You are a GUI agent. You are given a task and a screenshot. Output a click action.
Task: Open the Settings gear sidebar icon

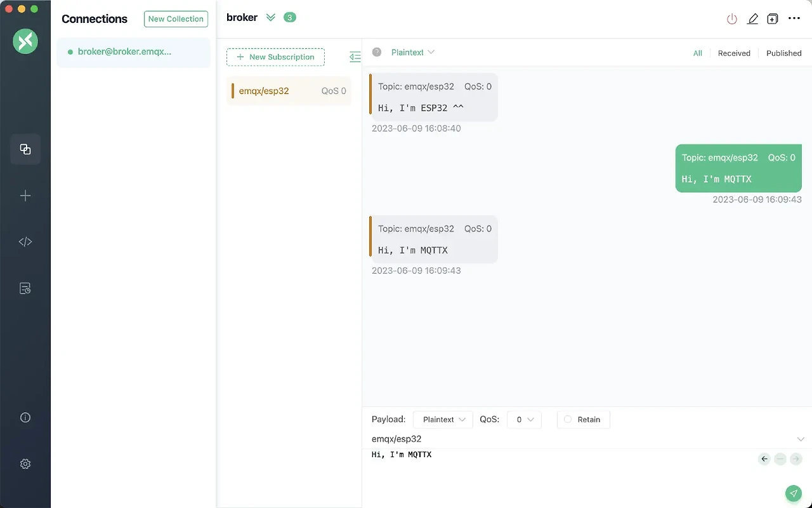[x=25, y=464]
